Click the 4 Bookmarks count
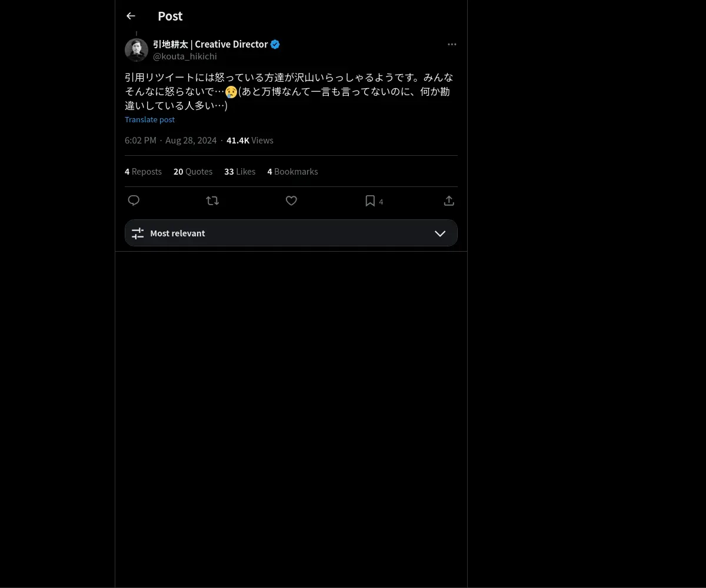Image resolution: width=706 pixels, height=588 pixels. [292, 172]
